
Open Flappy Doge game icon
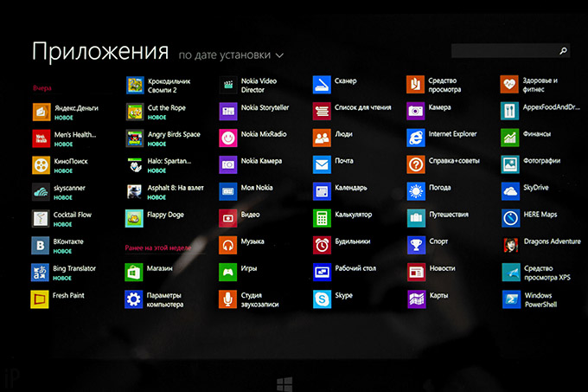134,219
